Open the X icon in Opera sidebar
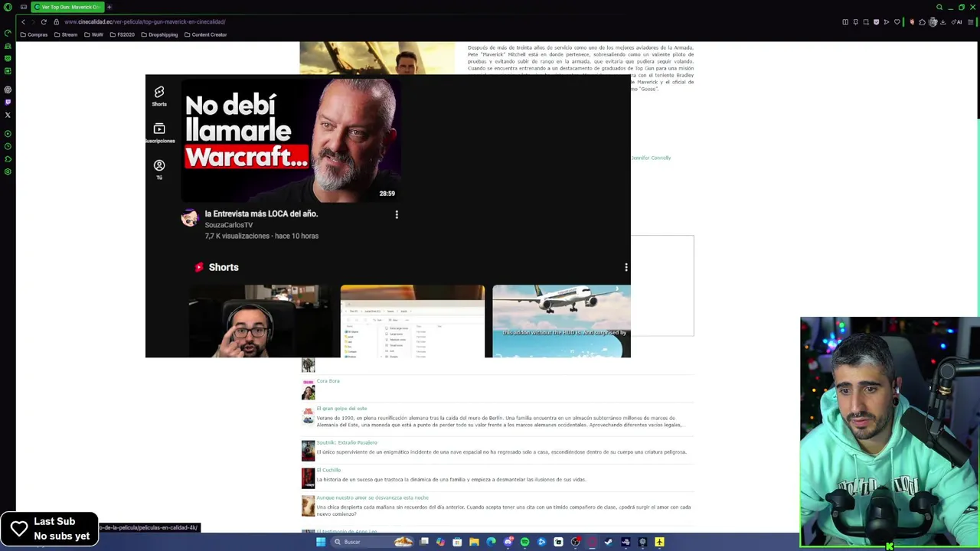This screenshot has height=551, width=980. (8, 115)
